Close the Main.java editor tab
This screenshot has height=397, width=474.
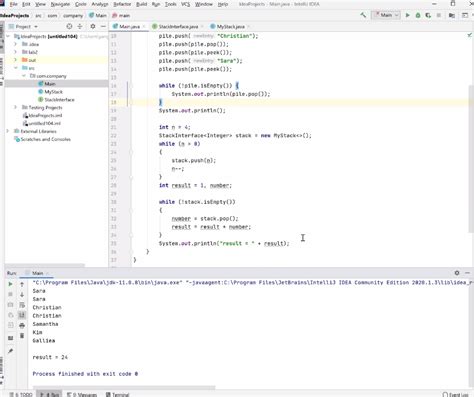point(144,26)
